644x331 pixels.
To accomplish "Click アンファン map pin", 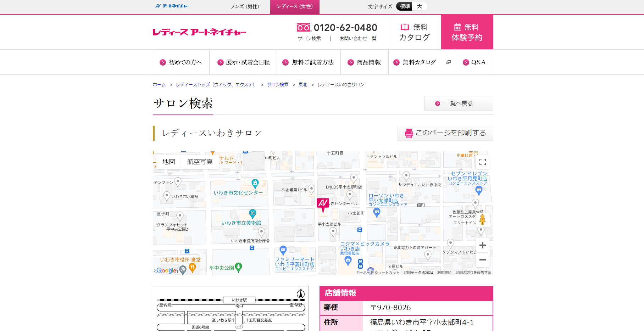I will (178, 182).
